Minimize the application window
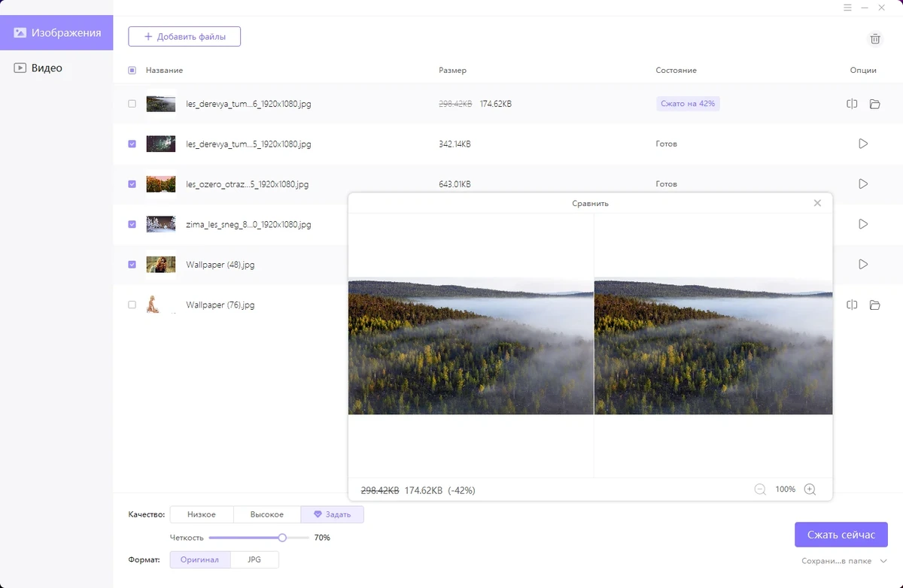The height and width of the screenshot is (588, 903). [865, 8]
